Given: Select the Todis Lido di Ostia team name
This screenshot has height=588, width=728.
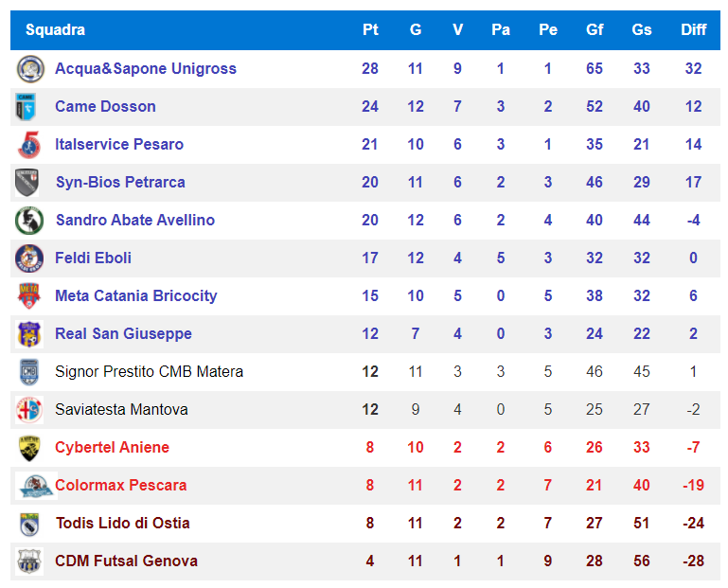Looking at the screenshot, I should pyautogui.click(x=122, y=523).
